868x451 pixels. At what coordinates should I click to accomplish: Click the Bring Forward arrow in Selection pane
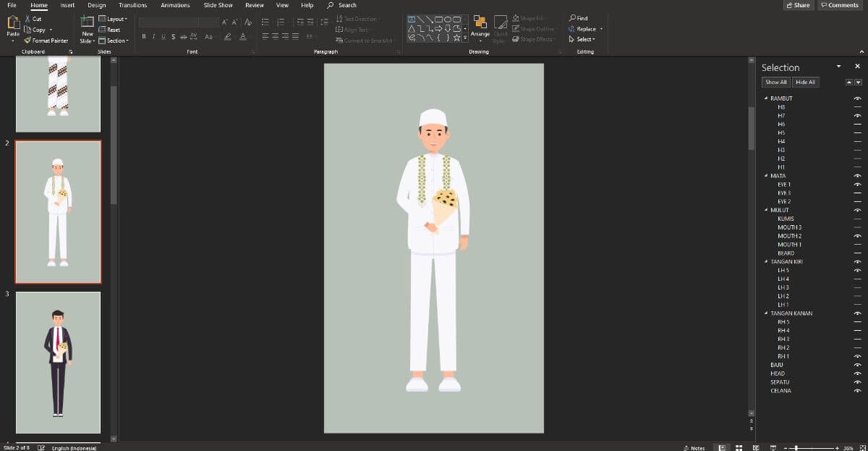click(849, 82)
